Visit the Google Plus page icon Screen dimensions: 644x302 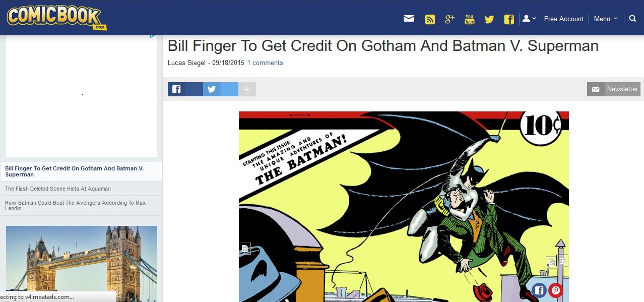(449, 19)
